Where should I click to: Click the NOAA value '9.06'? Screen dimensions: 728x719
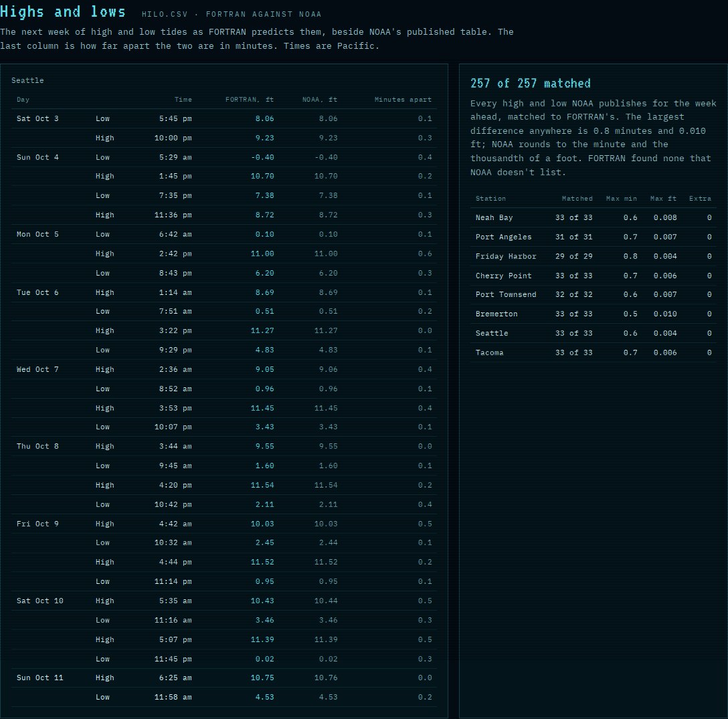point(329,369)
